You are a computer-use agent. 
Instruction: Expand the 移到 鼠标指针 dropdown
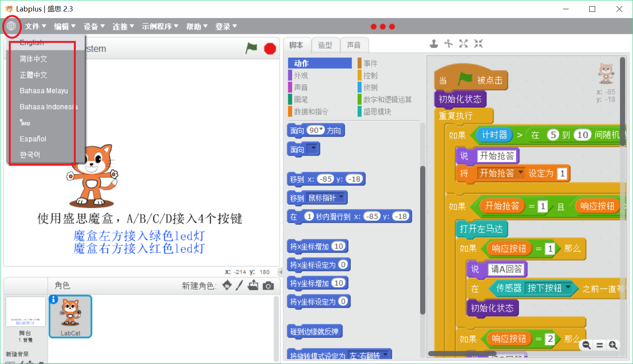coord(341,197)
